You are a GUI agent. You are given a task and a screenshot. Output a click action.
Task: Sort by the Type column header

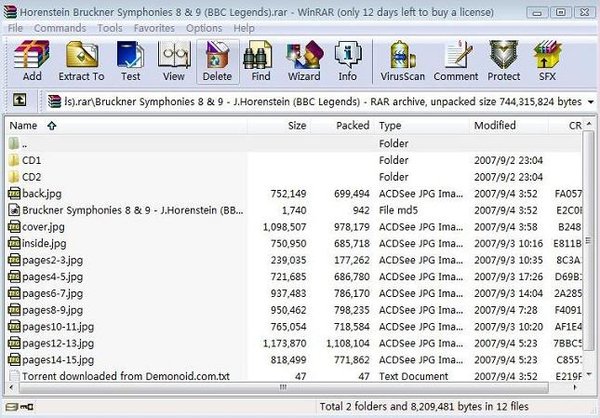tap(422, 126)
